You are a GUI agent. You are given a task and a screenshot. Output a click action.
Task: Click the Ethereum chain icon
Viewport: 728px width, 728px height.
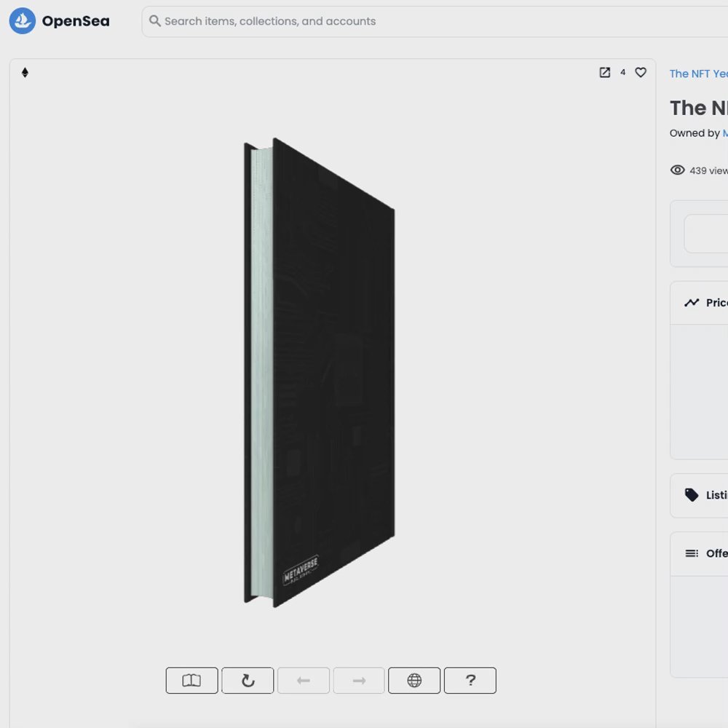[25, 72]
